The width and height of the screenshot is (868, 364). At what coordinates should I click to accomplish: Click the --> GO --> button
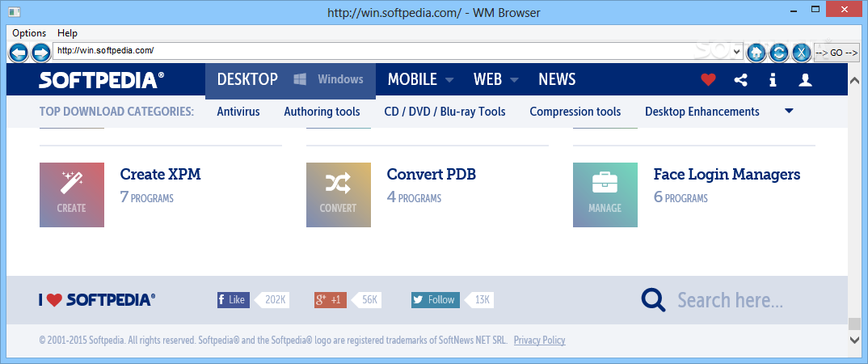(836, 53)
